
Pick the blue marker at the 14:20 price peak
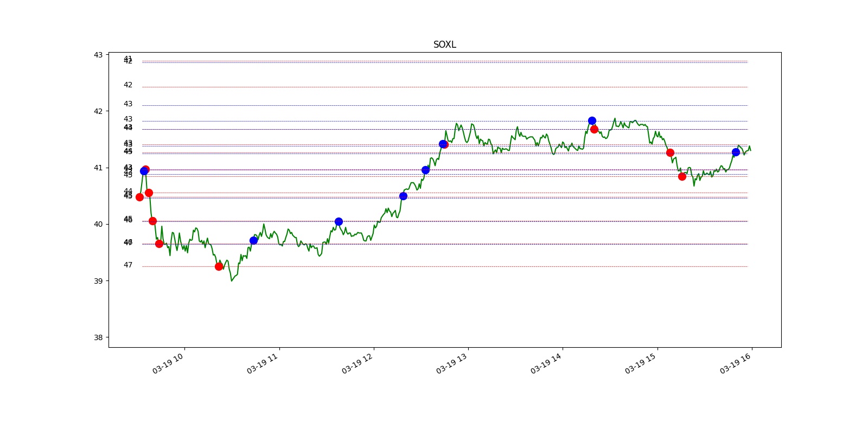[x=592, y=120]
